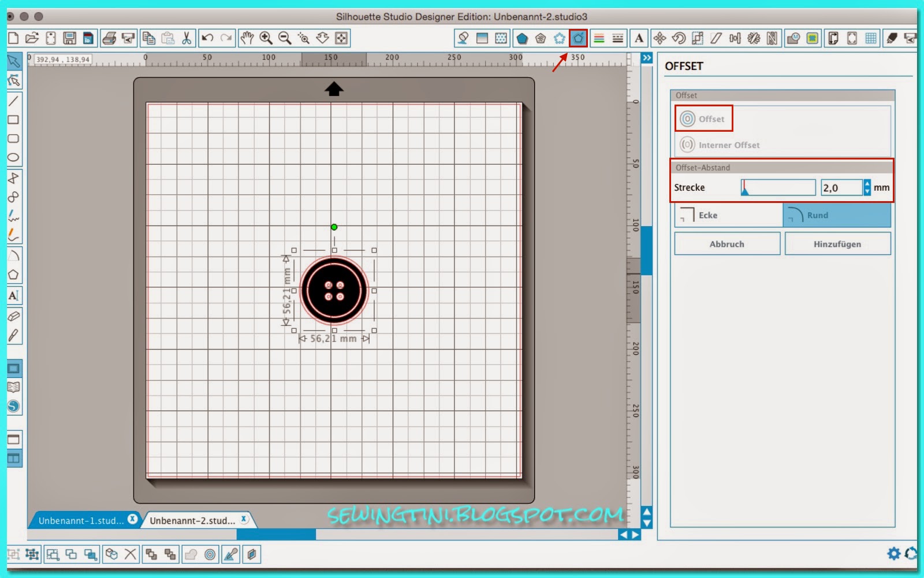Click the Hinzufügen button to apply offset
The width and height of the screenshot is (924, 578).
pyautogui.click(x=838, y=243)
